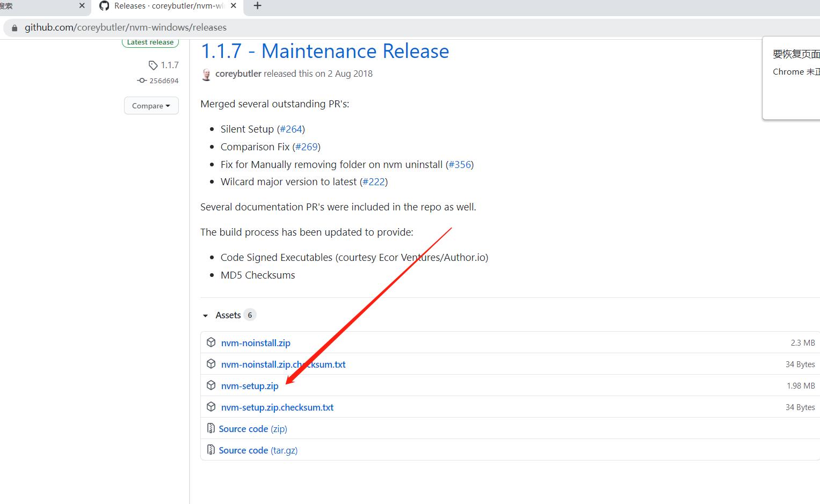Viewport: 820px width, 504px height.
Task: Download nvm-setup.zip.checksum.txt
Action: (277, 407)
